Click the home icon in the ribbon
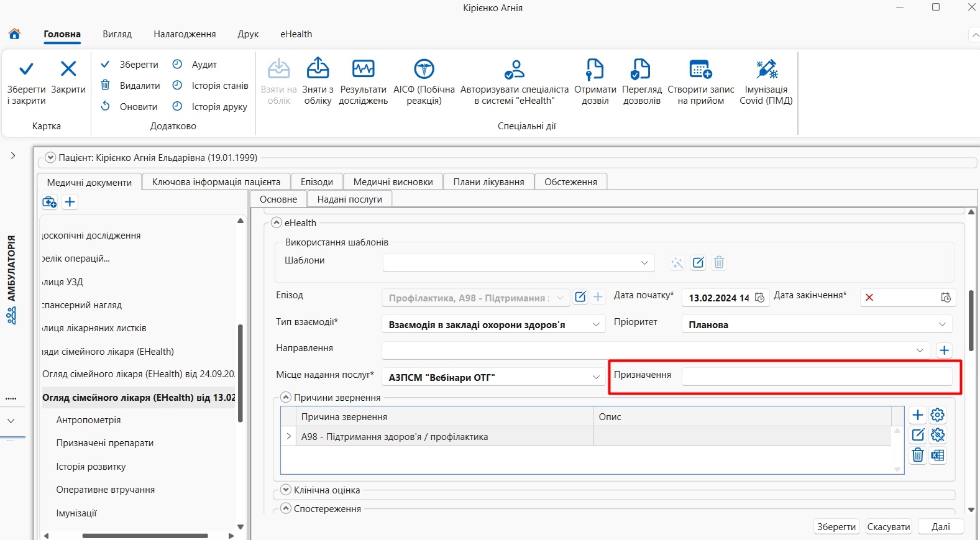 (x=14, y=34)
